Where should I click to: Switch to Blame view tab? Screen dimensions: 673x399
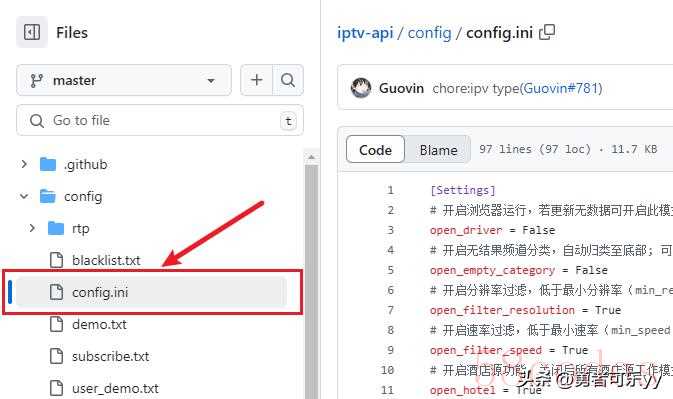click(x=438, y=150)
